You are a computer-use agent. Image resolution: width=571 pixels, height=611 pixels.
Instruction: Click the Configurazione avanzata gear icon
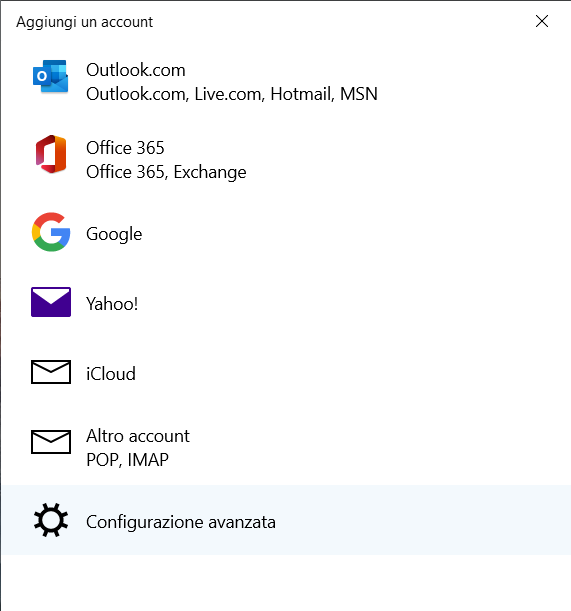tap(51, 520)
